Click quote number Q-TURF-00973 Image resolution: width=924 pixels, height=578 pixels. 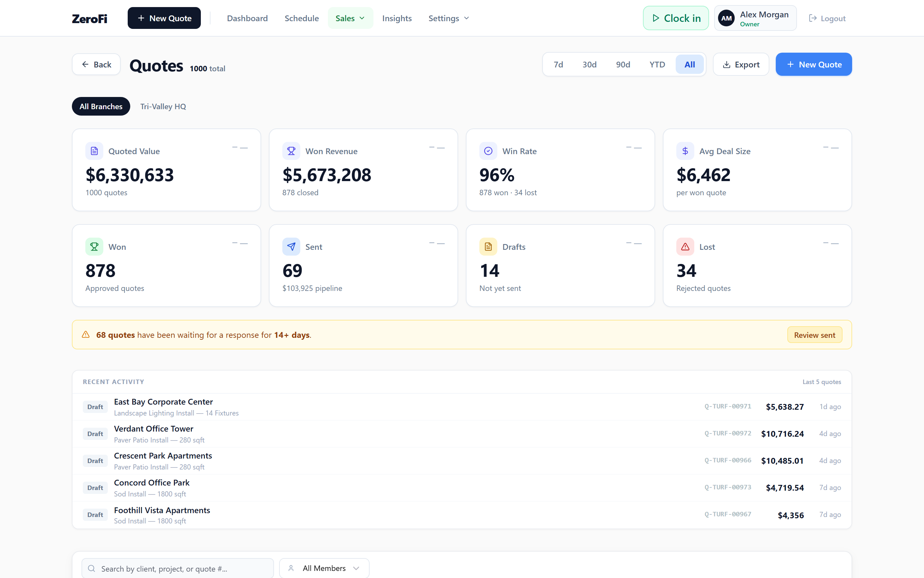(728, 487)
